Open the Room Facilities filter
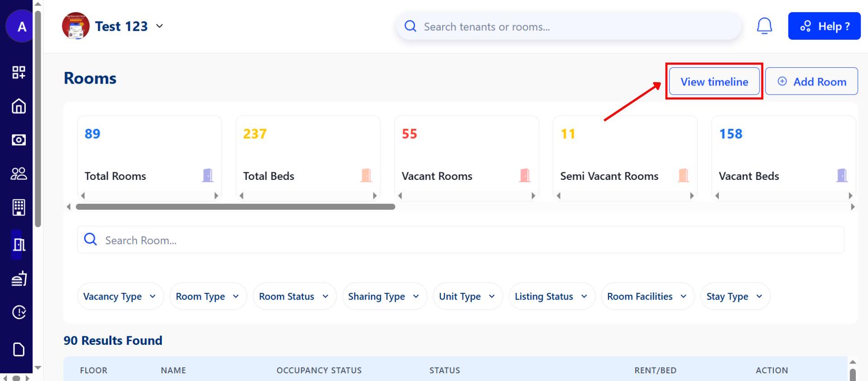The image size is (868, 381). tap(647, 296)
